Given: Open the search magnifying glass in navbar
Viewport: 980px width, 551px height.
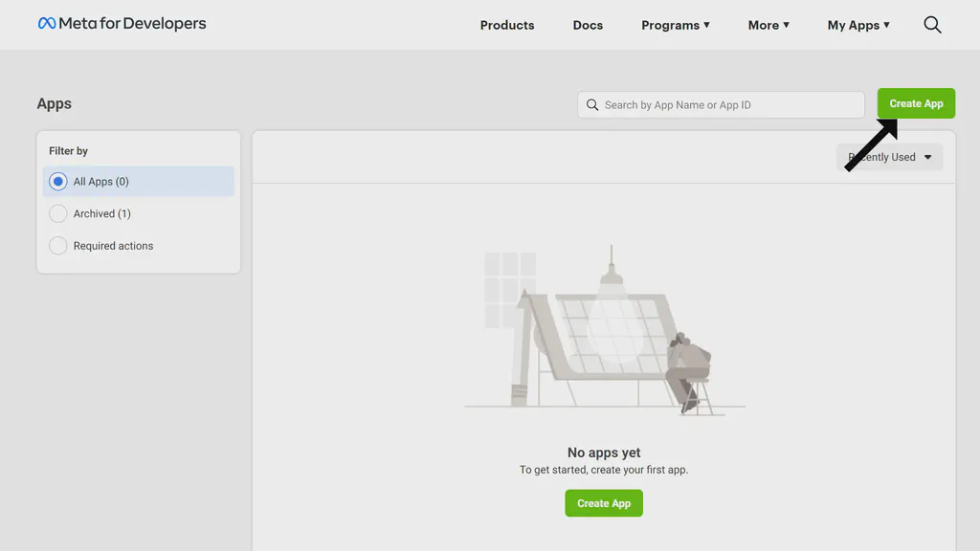Looking at the screenshot, I should 931,25.
